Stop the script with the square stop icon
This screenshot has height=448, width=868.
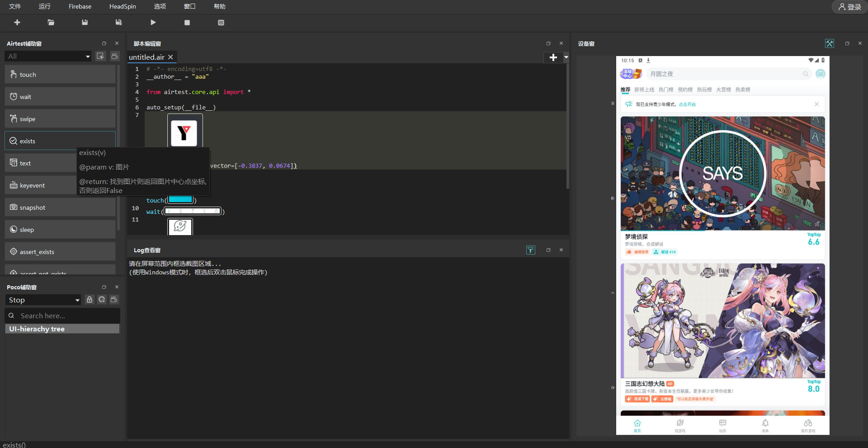187,23
